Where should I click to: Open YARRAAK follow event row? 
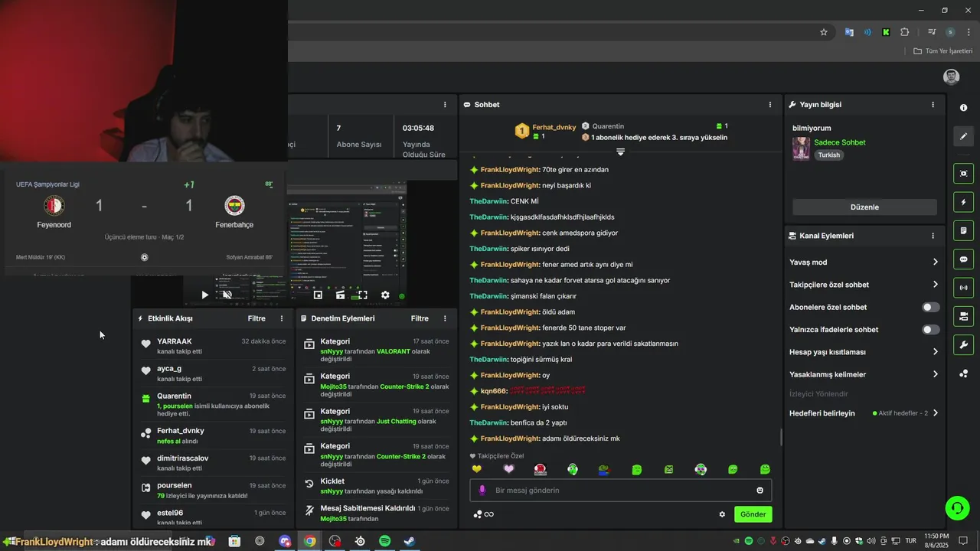coord(213,346)
